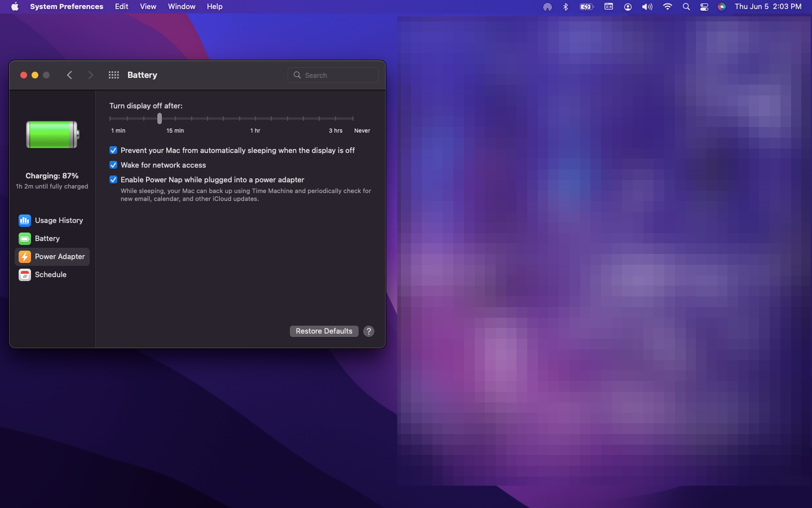Viewport: 812px width, 508px height.
Task: Disable Power Nap while plugged in
Action: click(113, 179)
